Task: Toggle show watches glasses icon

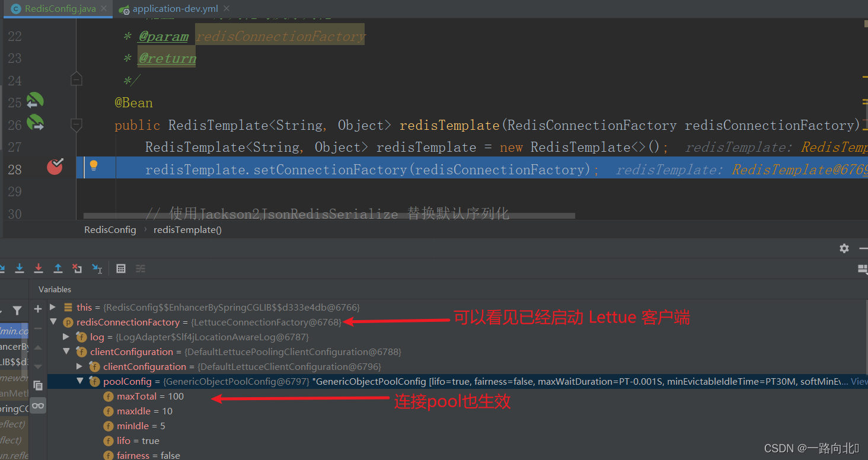Action: click(x=38, y=405)
